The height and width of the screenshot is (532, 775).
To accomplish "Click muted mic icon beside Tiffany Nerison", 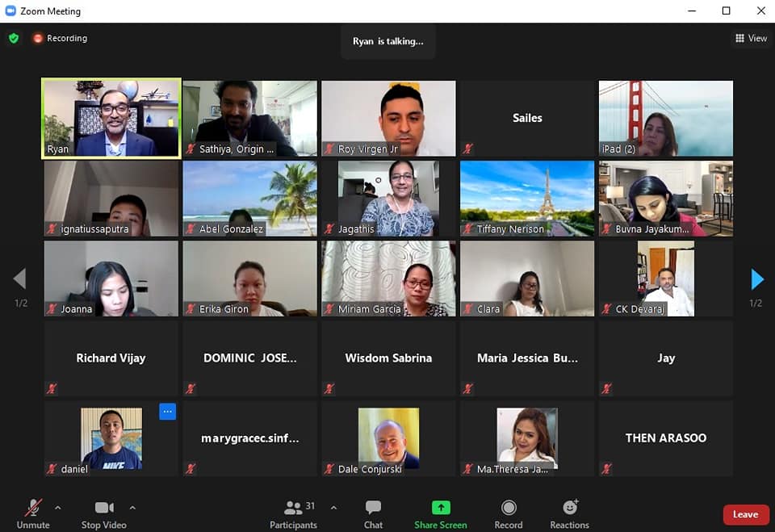I will click(x=467, y=229).
